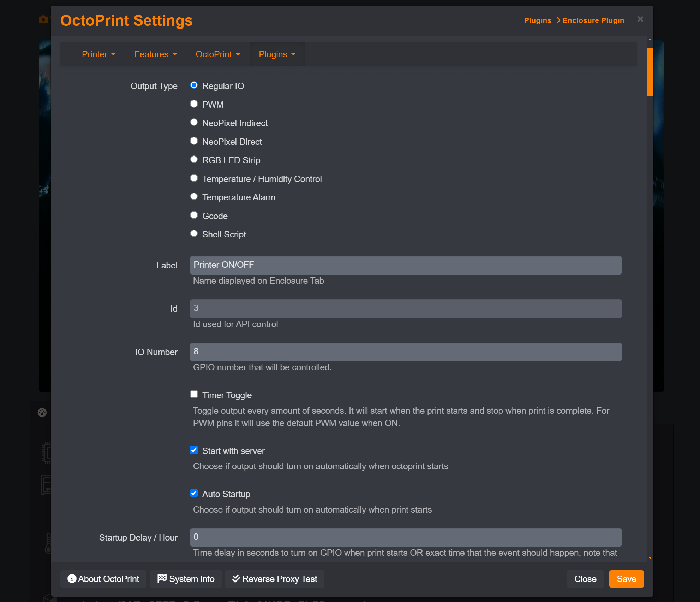Click the camera icon behind dialog

point(43,19)
